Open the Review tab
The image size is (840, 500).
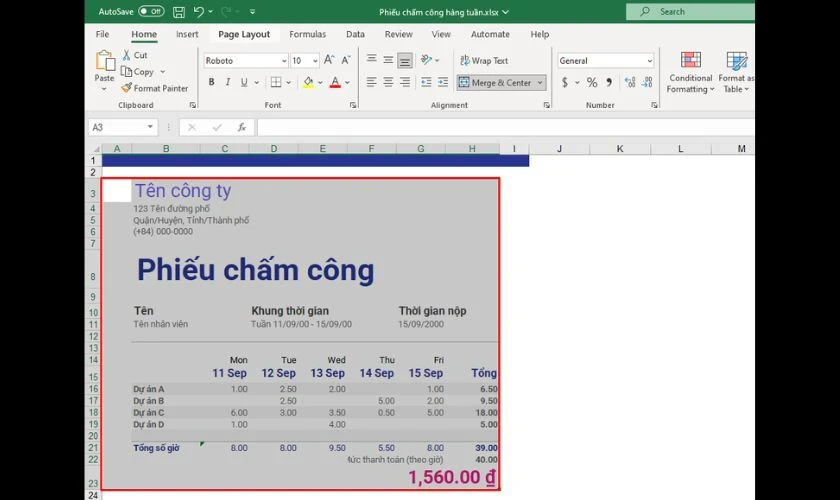click(399, 34)
